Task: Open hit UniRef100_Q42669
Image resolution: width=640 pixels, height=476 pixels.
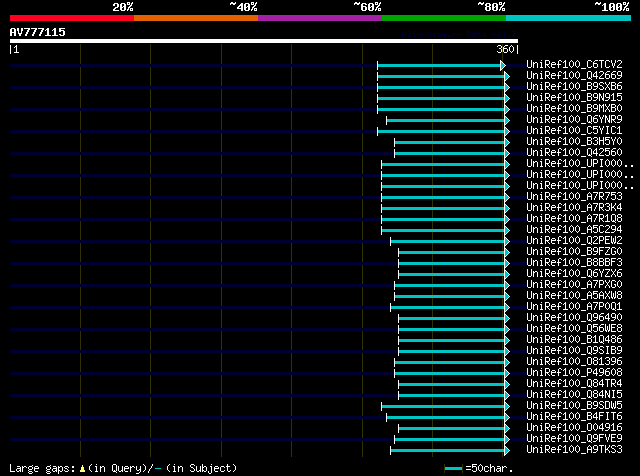Action: pyautogui.click(x=574, y=76)
